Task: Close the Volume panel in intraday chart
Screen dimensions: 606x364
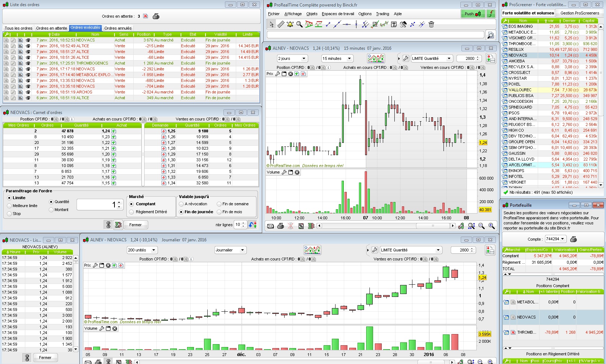Action: pos(297,172)
